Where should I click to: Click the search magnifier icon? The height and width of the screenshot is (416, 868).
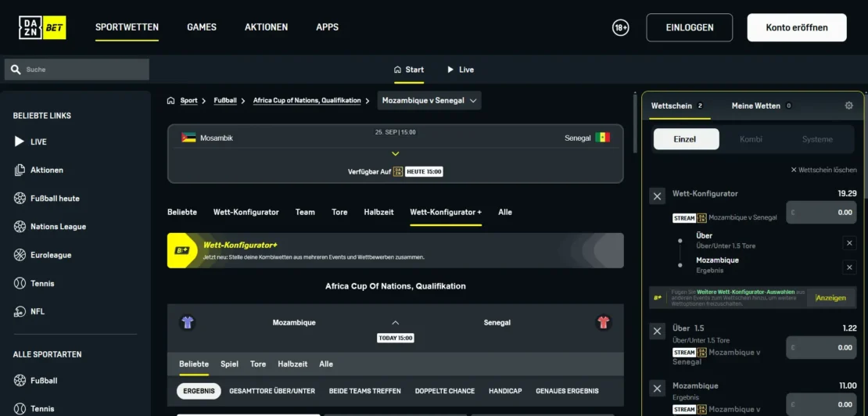click(16, 70)
